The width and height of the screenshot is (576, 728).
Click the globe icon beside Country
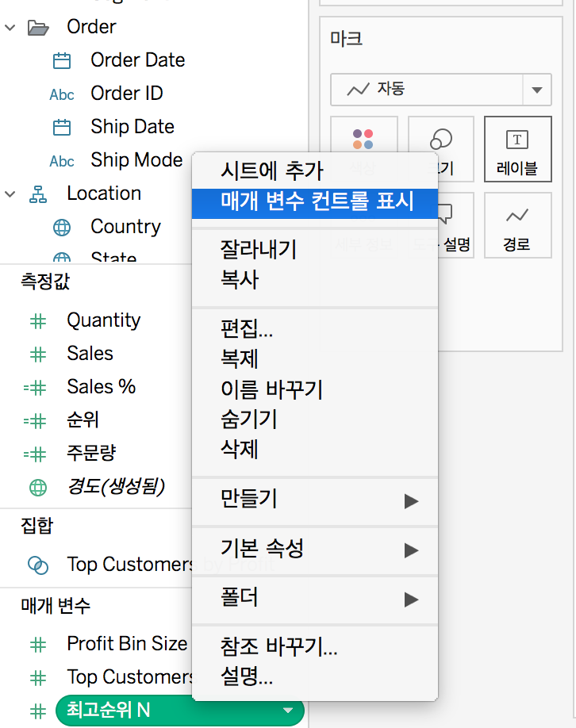pos(62,228)
